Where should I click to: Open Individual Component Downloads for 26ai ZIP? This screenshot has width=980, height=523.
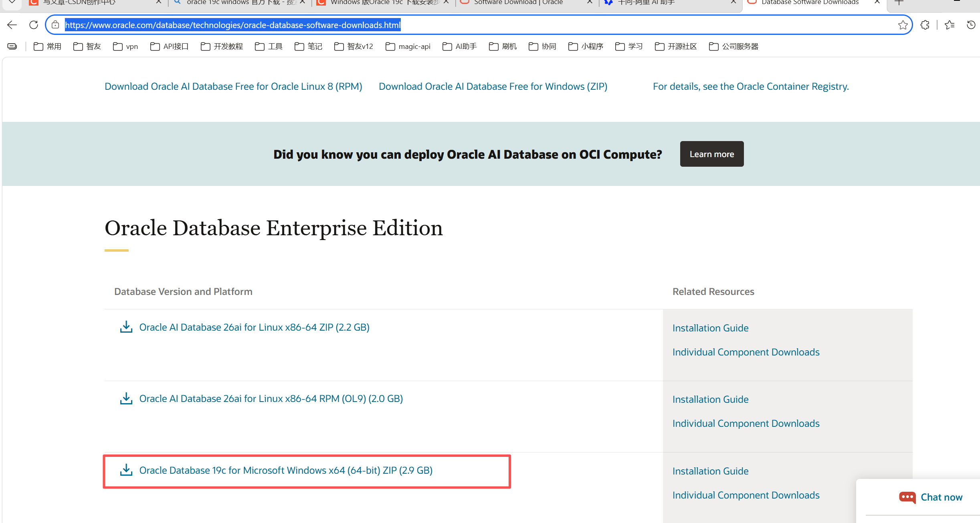746,352
